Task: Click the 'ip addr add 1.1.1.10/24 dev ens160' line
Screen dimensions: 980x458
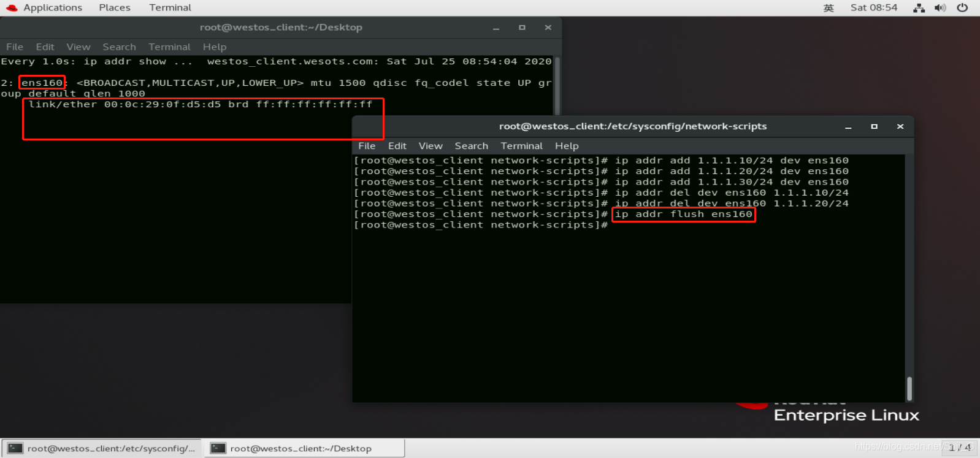Action: click(732, 161)
